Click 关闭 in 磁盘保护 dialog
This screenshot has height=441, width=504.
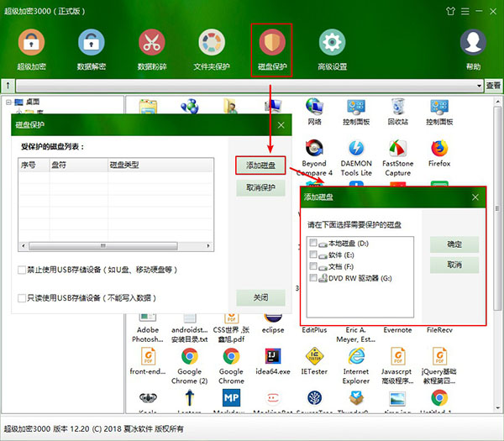click(x=260, y=297)
